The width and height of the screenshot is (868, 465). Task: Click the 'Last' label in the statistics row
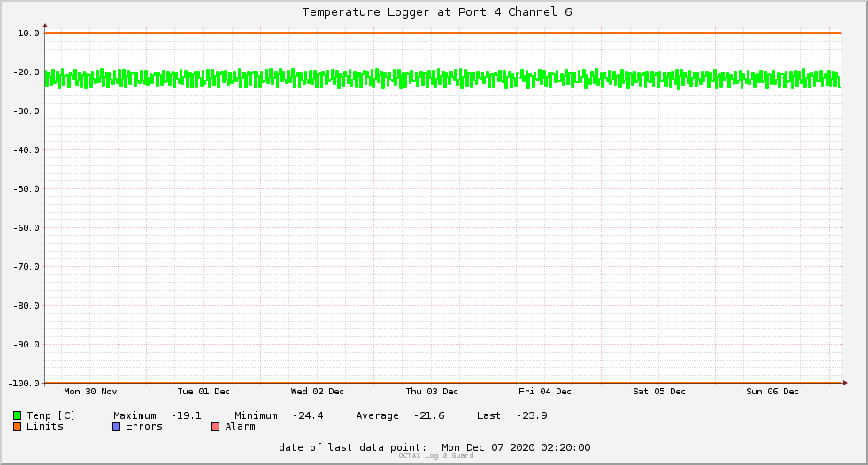(488, 415)
